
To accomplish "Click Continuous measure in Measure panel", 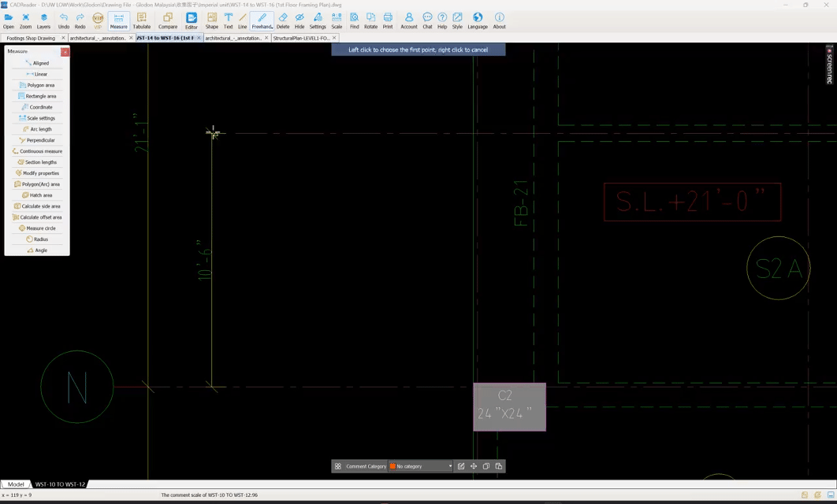I will (37, 151).
